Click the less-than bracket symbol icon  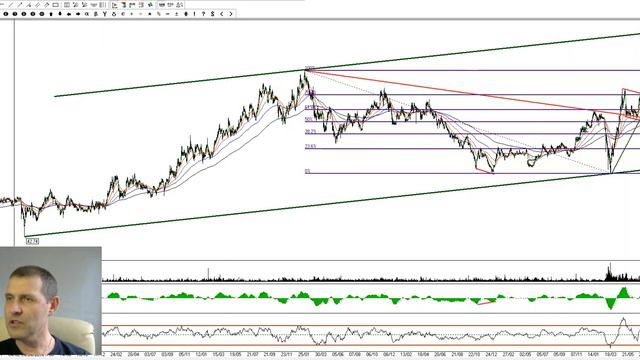(x=221, y=14)
